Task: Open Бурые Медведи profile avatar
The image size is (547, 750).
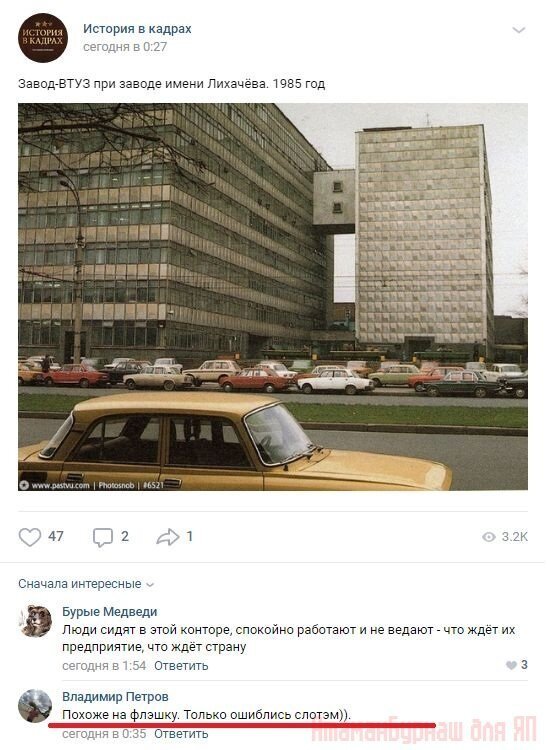Action: tap(35, 621)
